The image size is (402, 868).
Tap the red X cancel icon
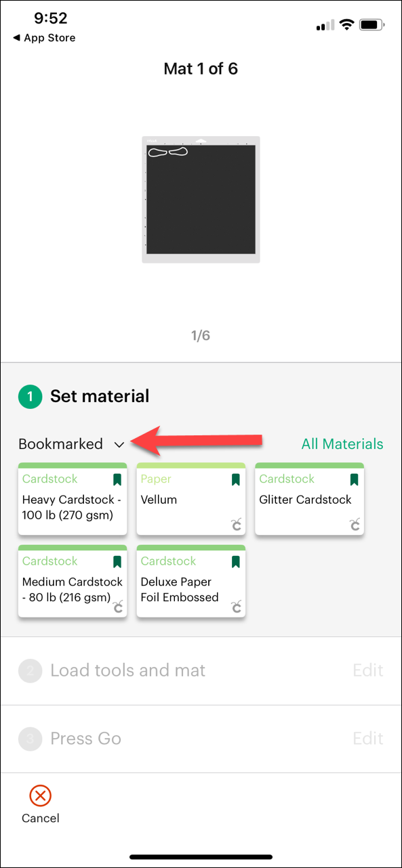(x=40, y=796)
